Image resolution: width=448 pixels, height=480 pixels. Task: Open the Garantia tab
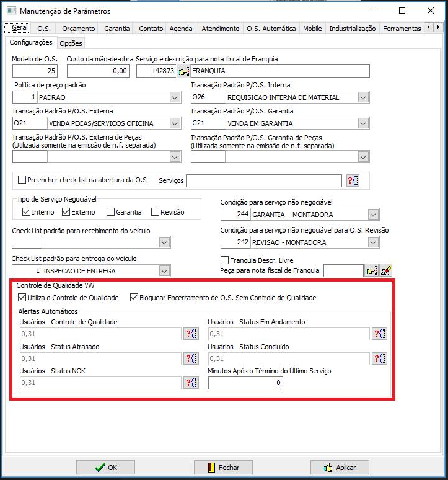coord(117,29)
